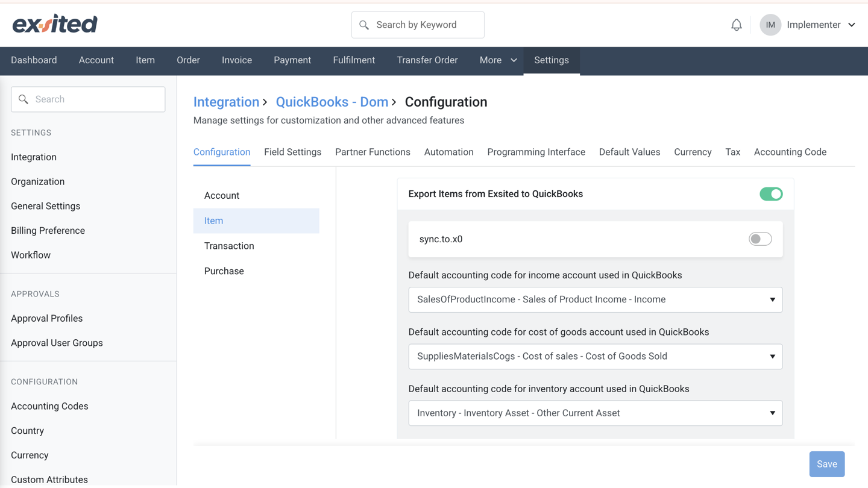Switch to the Default Values tab
Viewport: 868px width, 488px height.
click(630, 152)
